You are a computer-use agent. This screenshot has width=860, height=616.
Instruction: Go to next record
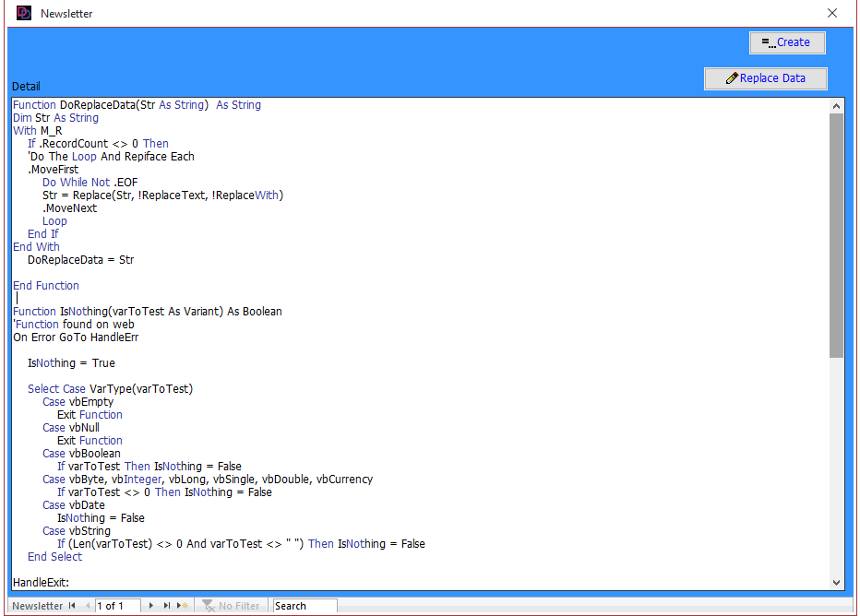coord(151,606)
